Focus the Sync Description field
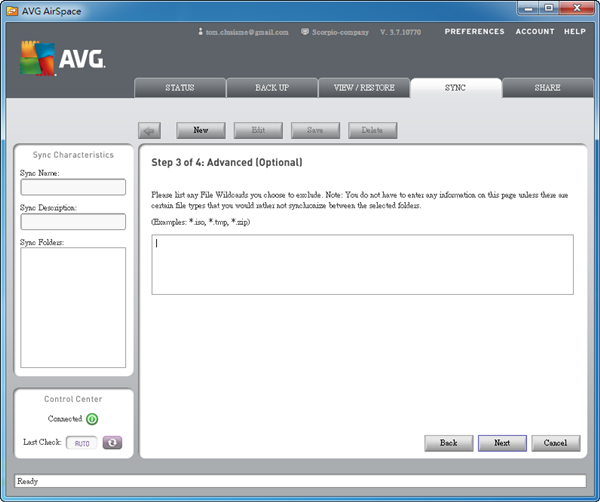600x502 pixels. point(73,222)
